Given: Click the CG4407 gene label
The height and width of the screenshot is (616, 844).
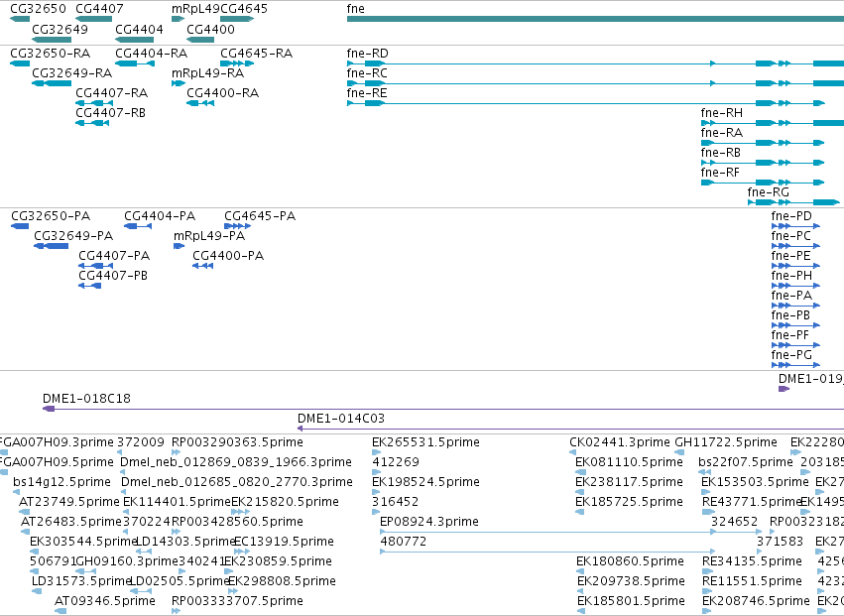Looking at the screenshot, I should [99, 9].
